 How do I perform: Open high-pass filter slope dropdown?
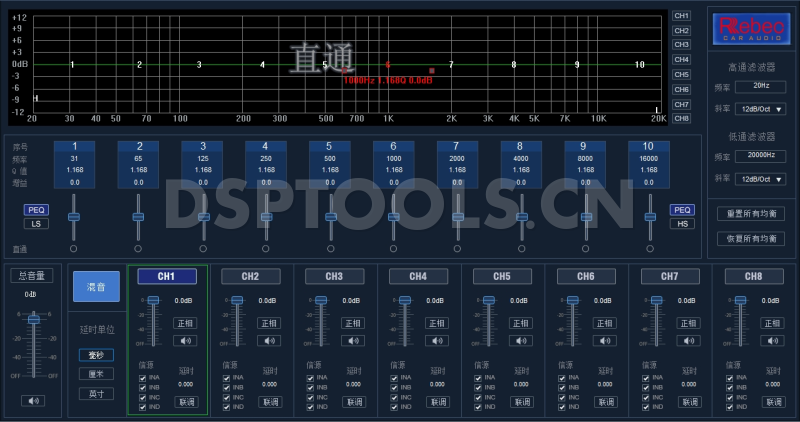(x=760, y=109)
